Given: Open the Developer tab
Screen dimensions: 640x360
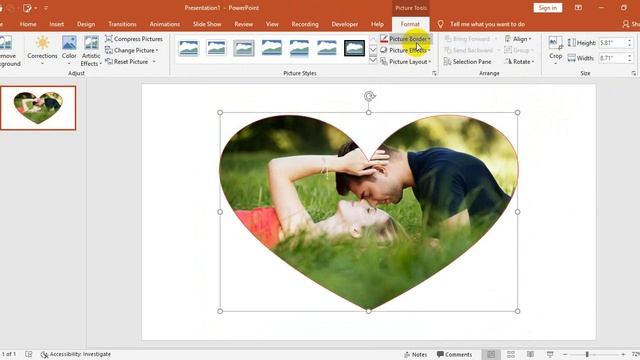Looking at the screenshot, I should 344,24.
